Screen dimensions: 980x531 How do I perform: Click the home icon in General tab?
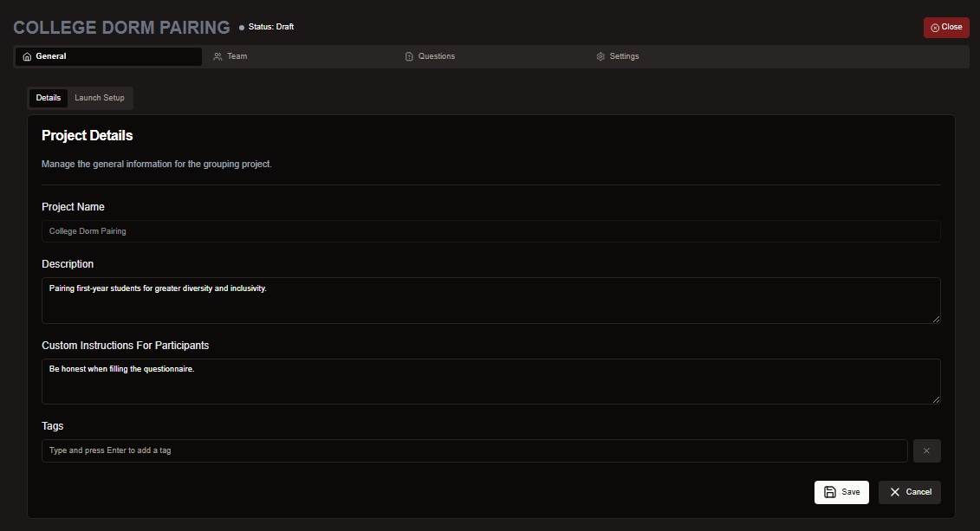(x=27, y=57)
